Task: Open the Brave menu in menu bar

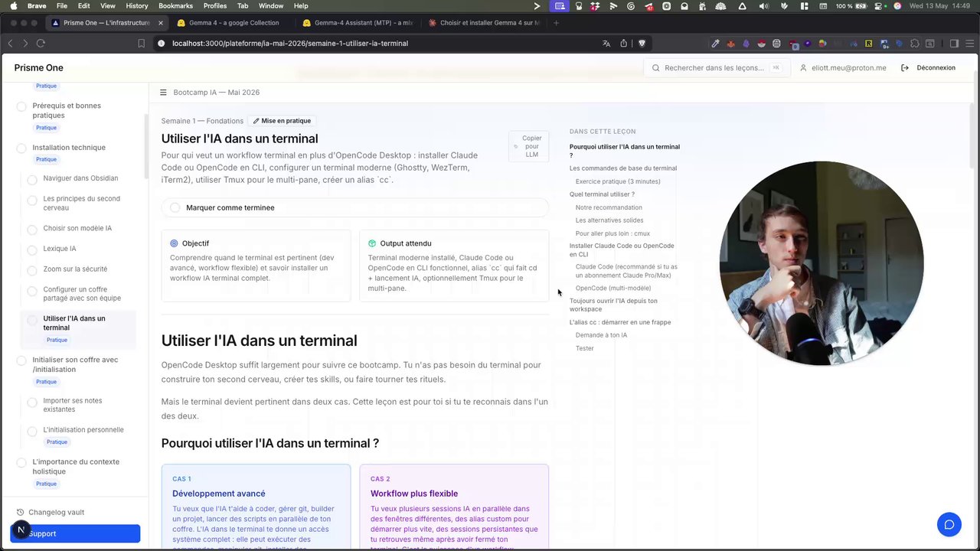Action: (x=37, y=6)
